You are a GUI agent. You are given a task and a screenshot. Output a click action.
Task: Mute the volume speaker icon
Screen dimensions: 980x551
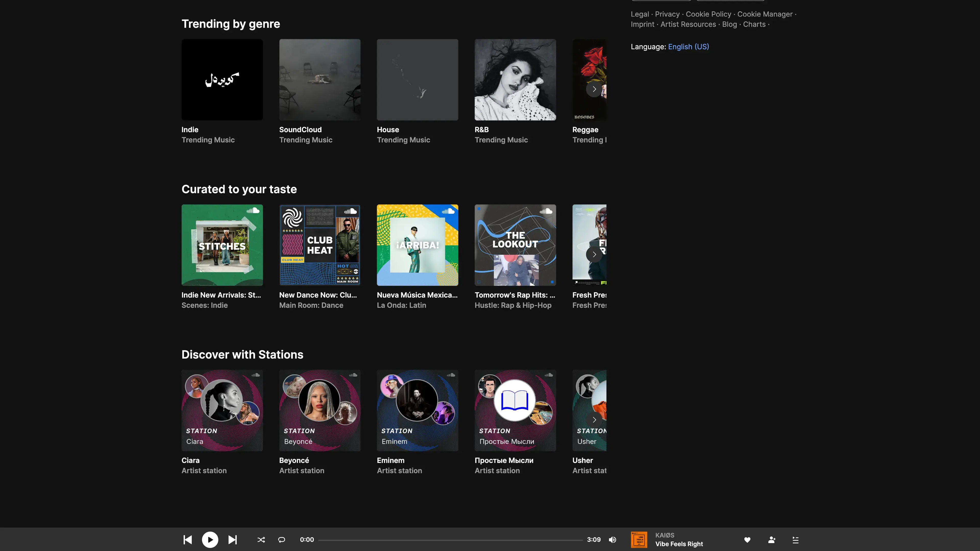coord(612,540)
